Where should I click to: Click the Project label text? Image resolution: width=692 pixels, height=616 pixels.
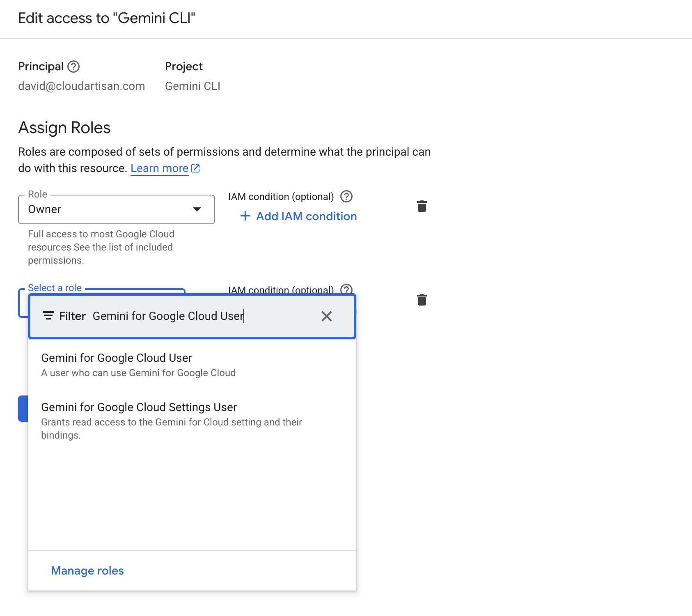tap(184, 67)
